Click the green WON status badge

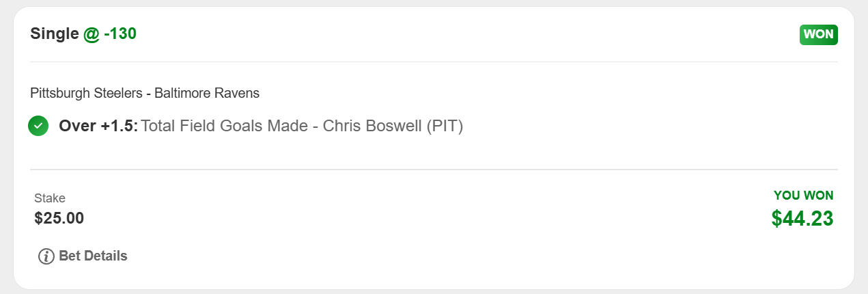point(818,34)
